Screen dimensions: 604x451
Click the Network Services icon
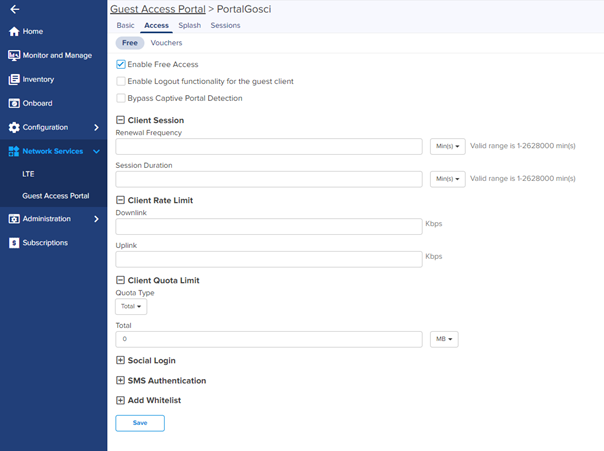(14, 151)
